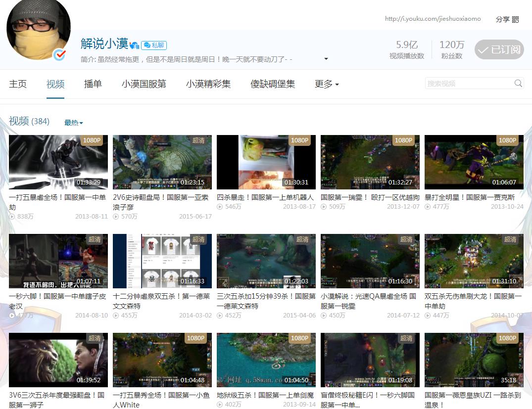Open the thumbnail with duration 01:22:03
532x409 pixels.
[266, 261]
